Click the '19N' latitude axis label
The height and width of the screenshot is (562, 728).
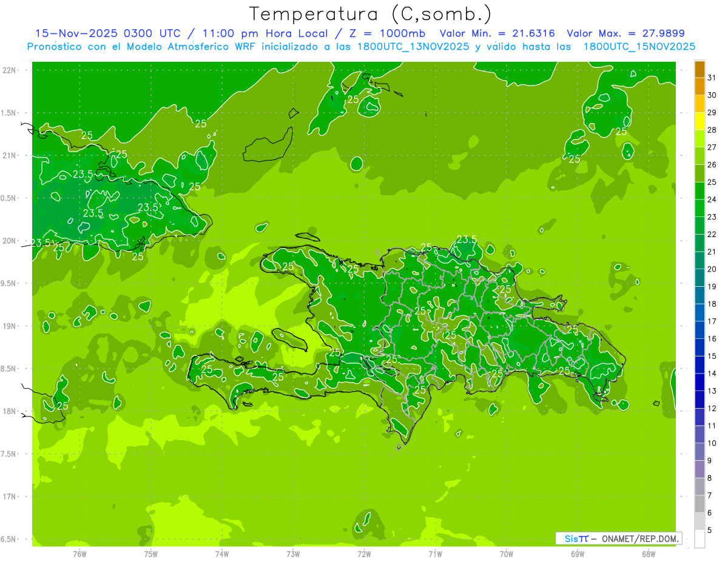(9, 326)
